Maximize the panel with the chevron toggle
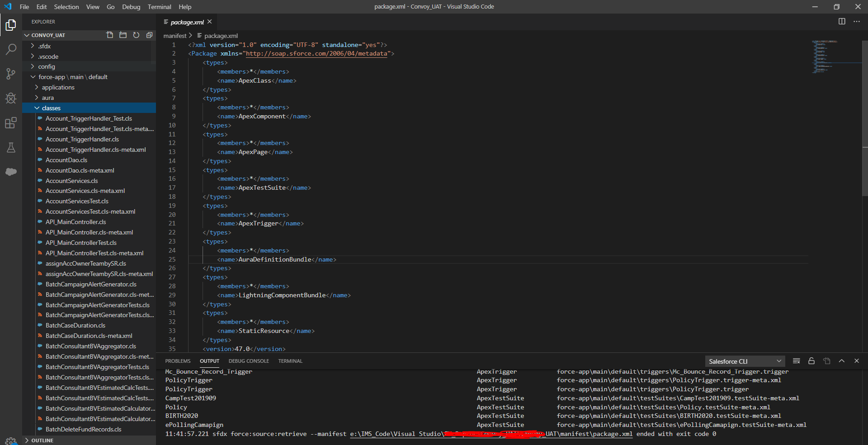This screenshot has height=445, width=868. pyautogui.click(x=842, y=361)
